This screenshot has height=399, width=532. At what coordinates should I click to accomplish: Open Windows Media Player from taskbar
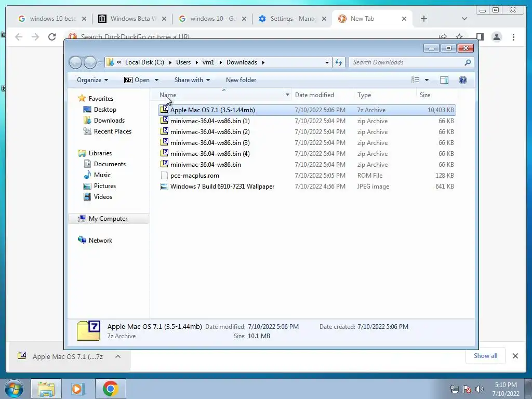point(78,389)
